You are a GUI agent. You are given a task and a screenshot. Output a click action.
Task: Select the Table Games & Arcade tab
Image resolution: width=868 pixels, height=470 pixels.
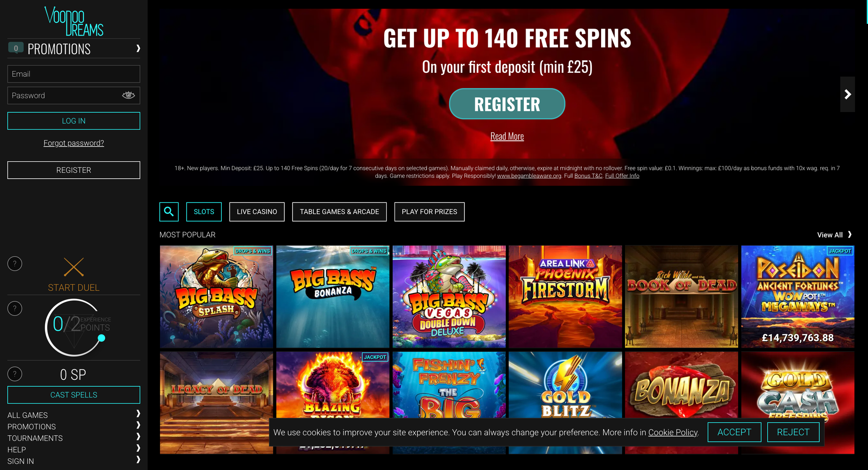tap(339, 212)
